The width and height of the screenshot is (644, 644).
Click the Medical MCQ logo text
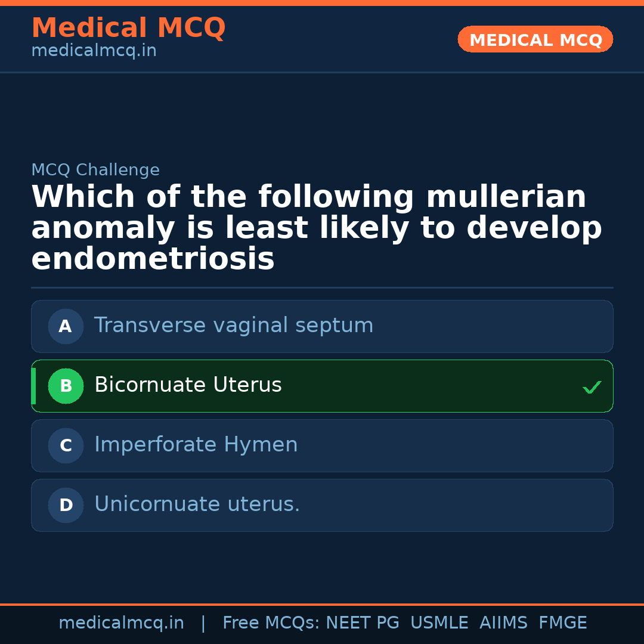point(128,27)
